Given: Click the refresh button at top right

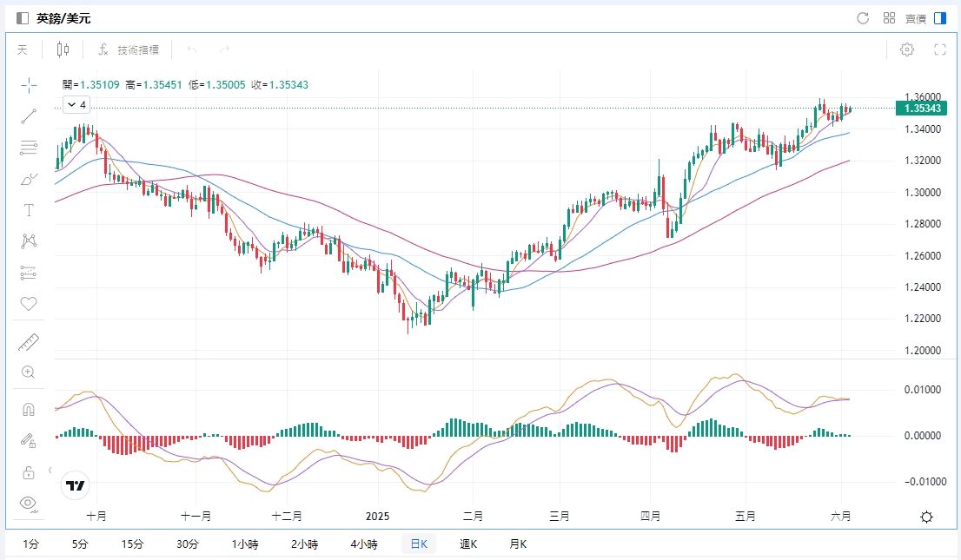Looking at the screenshot, I should coord(863,18).
